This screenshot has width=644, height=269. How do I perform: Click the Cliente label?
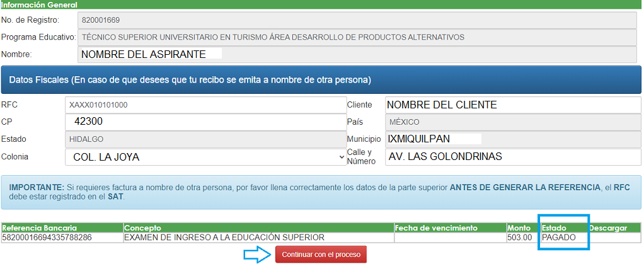click(359, 105)
